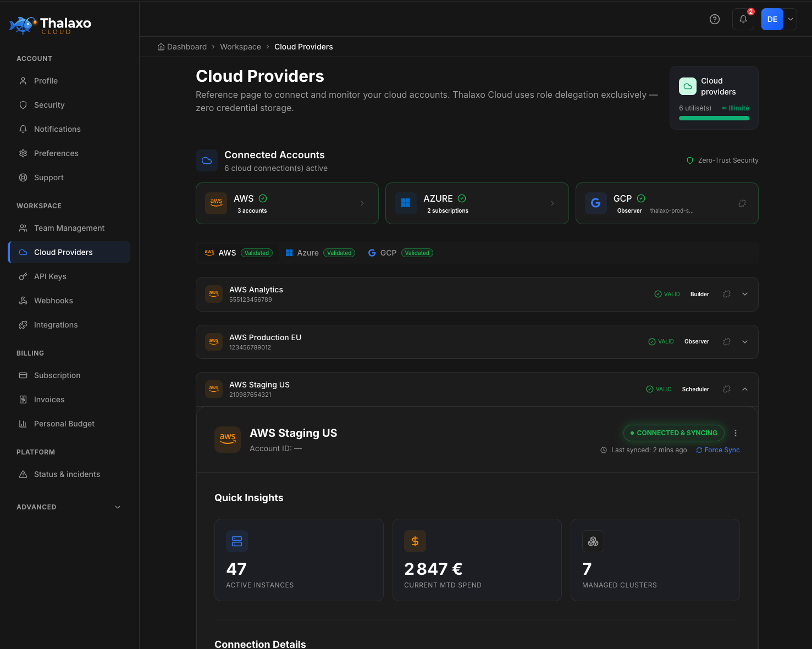Viewport: 812px width, 649px height.
Task: Expand the ADVANCED sidebar section
Action: tap(69, 507)
